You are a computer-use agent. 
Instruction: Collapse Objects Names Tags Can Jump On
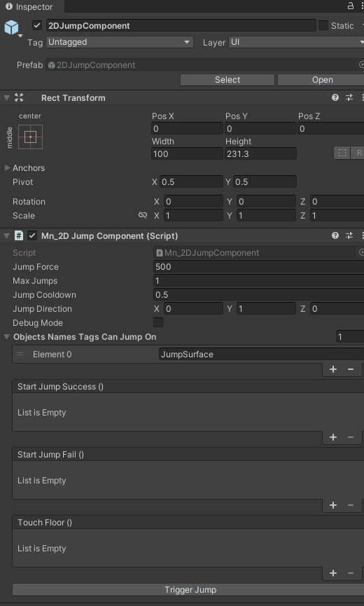(6, 336)
